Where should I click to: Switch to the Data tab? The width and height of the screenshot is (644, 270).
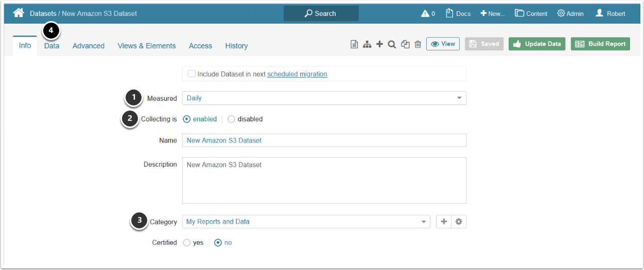(x=51, y=46)
